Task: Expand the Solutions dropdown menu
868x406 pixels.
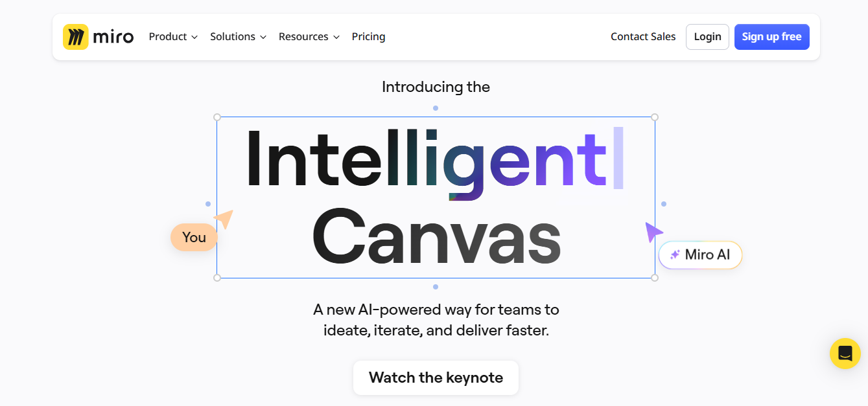Action: tap(238, 37)
